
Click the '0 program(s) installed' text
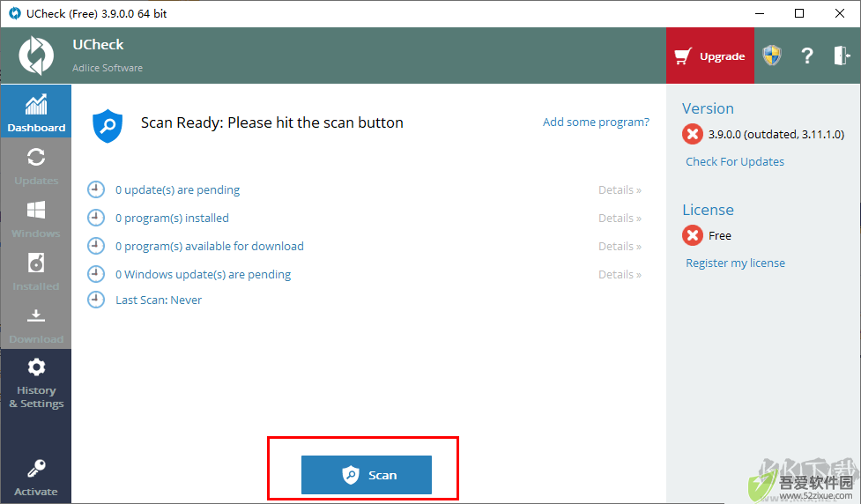click(x=172, y=218)
